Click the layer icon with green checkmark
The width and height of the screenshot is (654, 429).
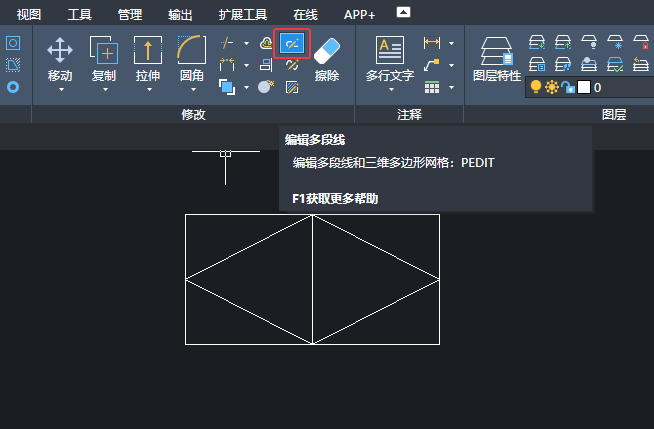(615, 64)
